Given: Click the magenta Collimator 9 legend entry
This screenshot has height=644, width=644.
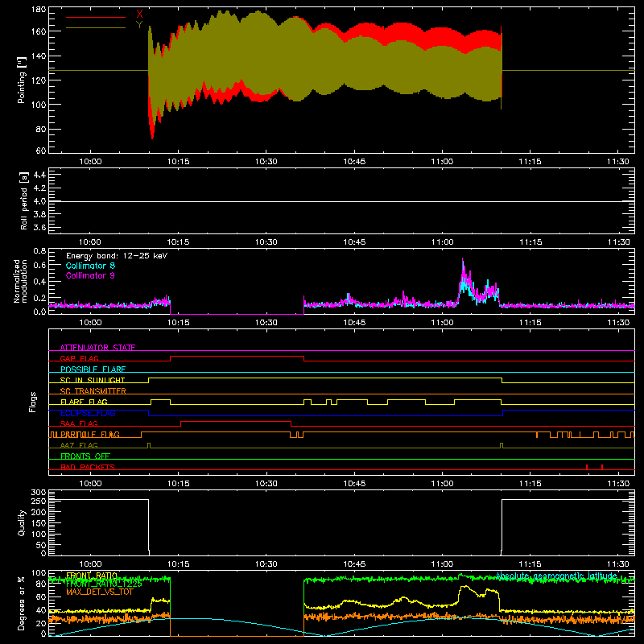Looking at the screenshot, I should [90, 275].
